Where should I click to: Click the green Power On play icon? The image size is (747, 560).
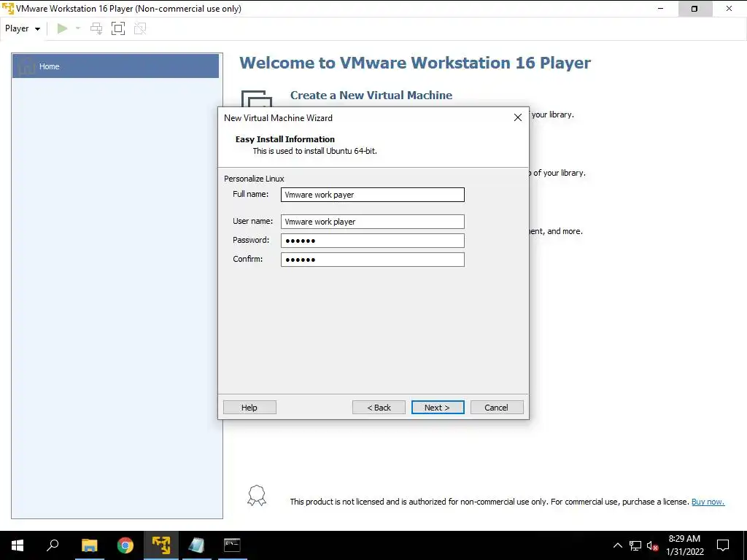click(x=62, y=28)
